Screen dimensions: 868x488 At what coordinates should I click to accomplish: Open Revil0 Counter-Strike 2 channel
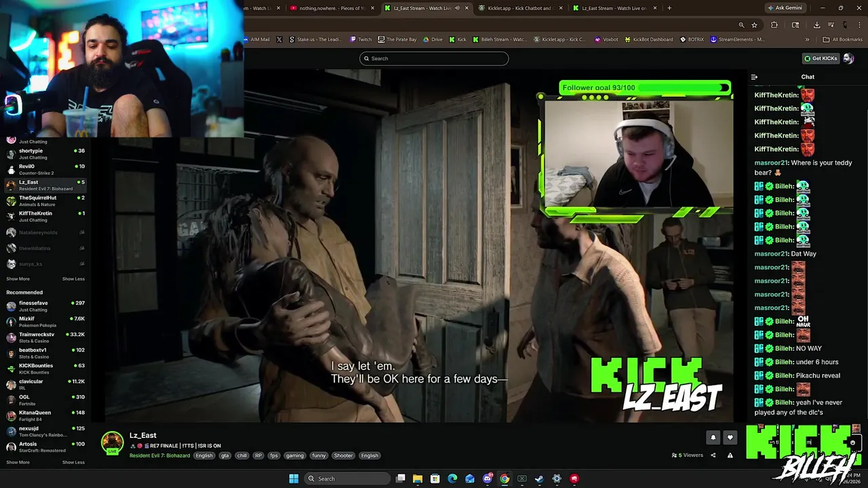(x=45, y=169)
